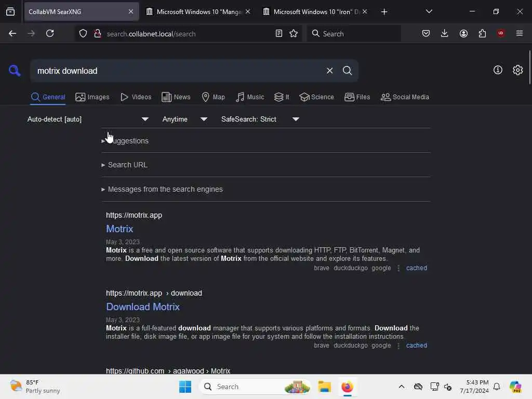Open notification bell in taskbar
The width and height of the screenshot is (532, 399).
[x=497, y=387]
